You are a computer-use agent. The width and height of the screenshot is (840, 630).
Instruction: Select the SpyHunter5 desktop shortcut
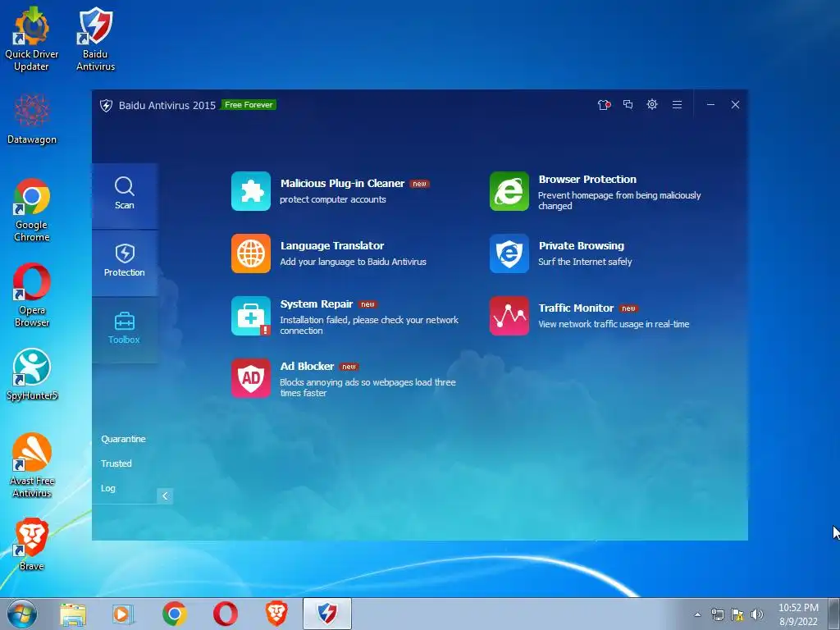[32, 374]
